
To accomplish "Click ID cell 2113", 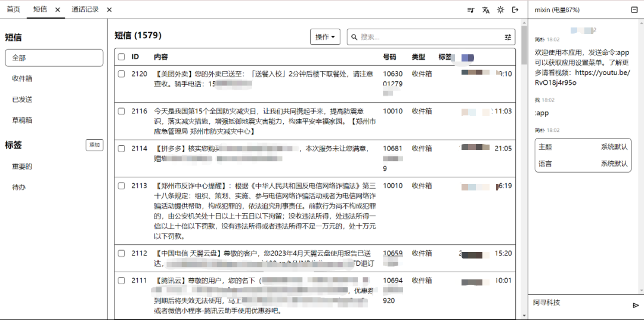I will 139,186.
